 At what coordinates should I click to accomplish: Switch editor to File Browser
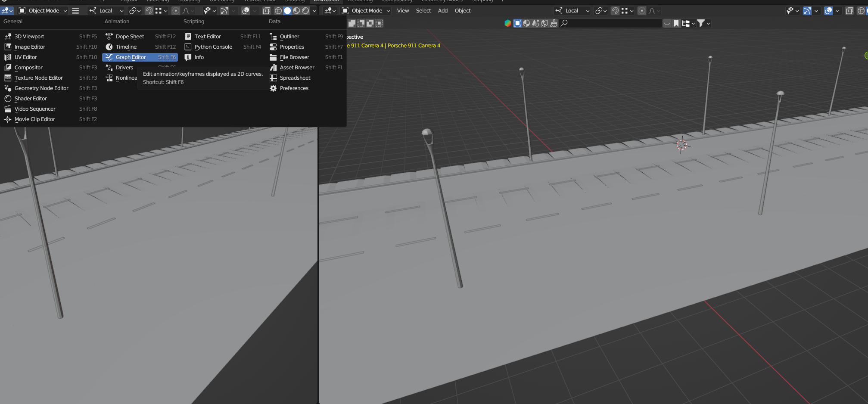click(306, 57)
